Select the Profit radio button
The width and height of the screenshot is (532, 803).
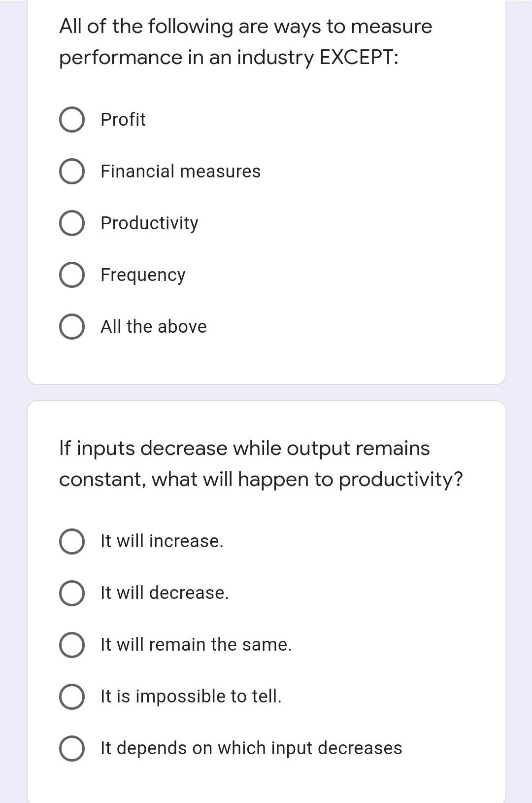(x=71, y=119)
